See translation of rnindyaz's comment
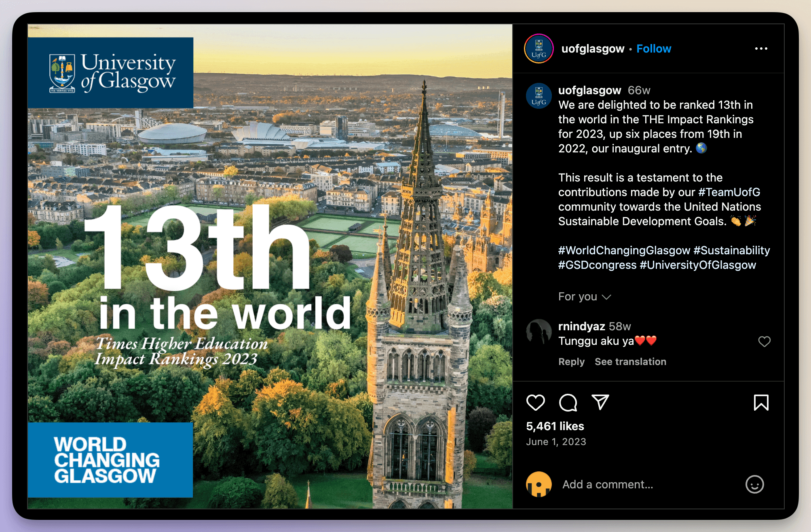The height and width of the screenshot is (532, 811). coord(630,362)
